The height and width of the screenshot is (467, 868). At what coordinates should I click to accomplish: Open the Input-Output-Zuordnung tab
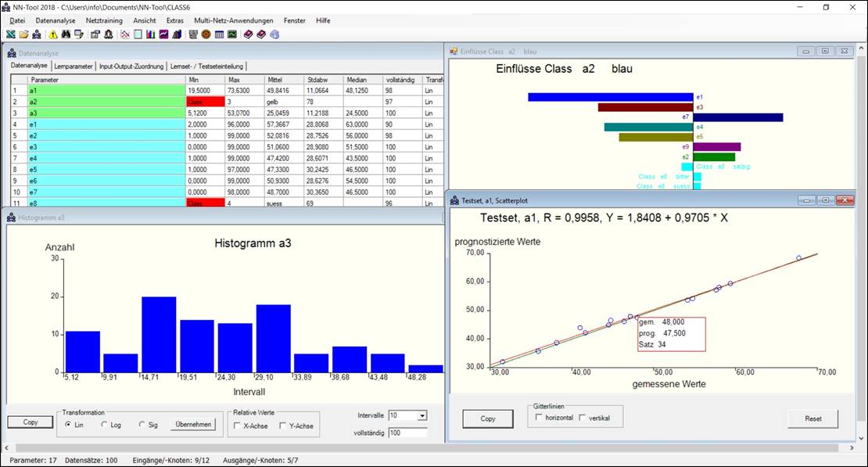tap(131, 66)
